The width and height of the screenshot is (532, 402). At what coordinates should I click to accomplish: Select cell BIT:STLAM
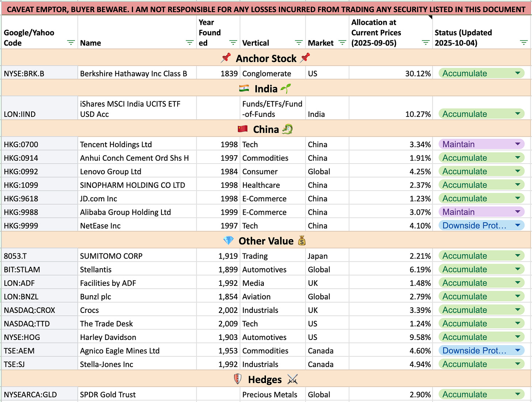(x=39, y=269)
